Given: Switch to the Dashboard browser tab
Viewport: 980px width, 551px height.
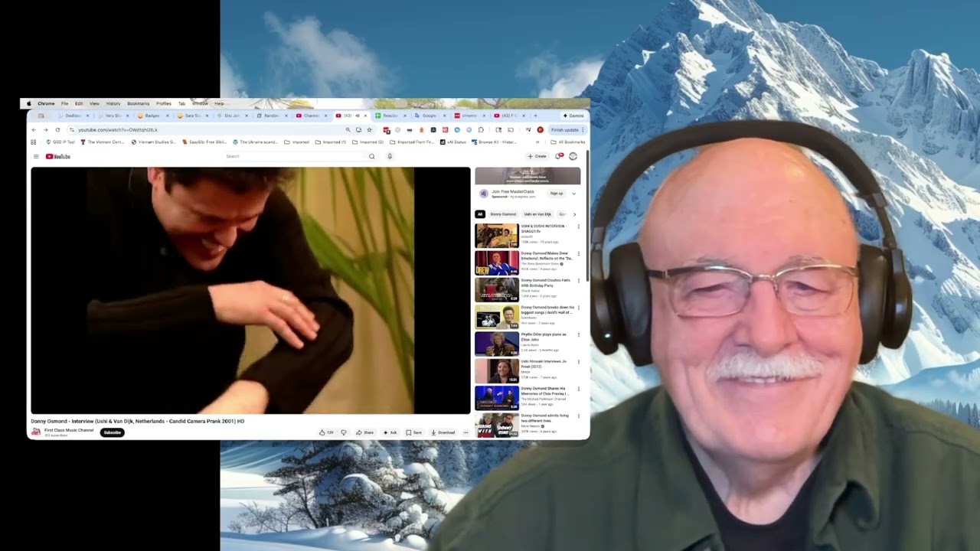Looking at the screenshot, I should tap(73, 116).
